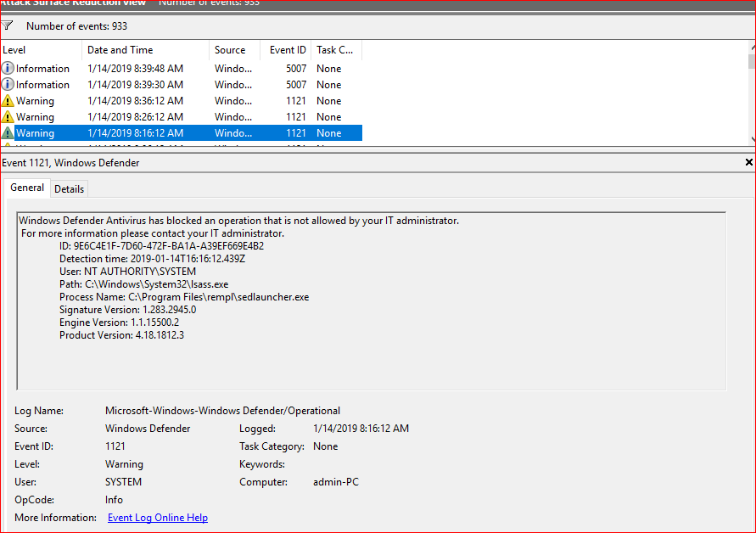
Task: Click Signature Version 1.283.2945.0 text
Action: tap(128, 310)
